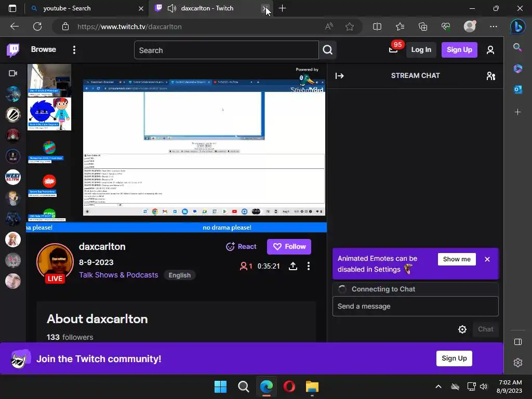Refresh the Twitch page
The height and width of the screenshot is (399, 532).
click(37, 26)
